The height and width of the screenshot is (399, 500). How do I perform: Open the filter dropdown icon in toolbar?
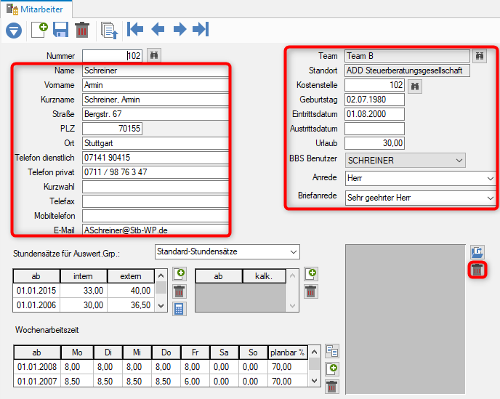pos(14,30)
